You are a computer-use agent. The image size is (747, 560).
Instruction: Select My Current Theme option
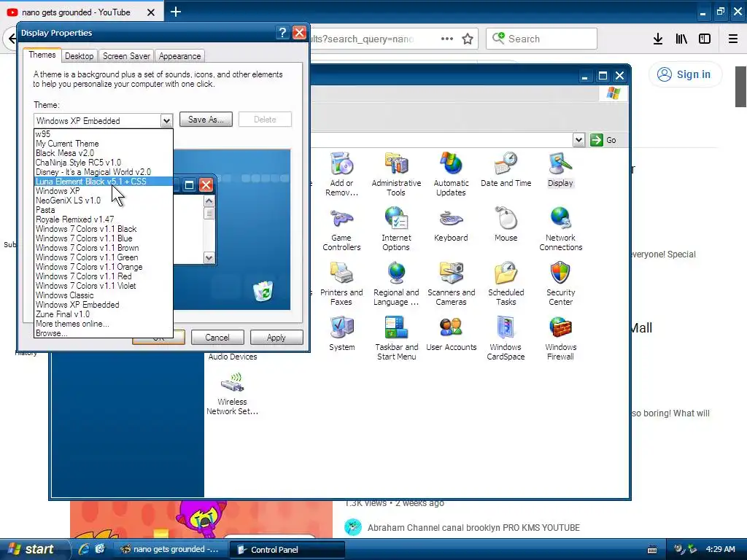pos(104,144)
